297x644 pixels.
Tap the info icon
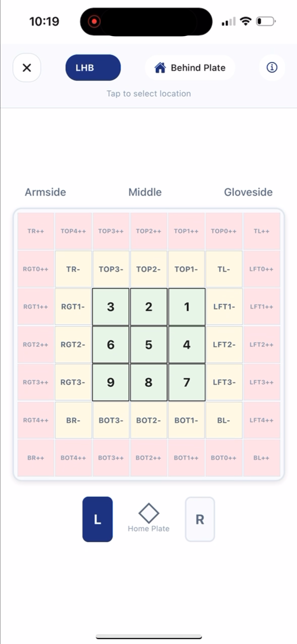(x=272, y=68)
